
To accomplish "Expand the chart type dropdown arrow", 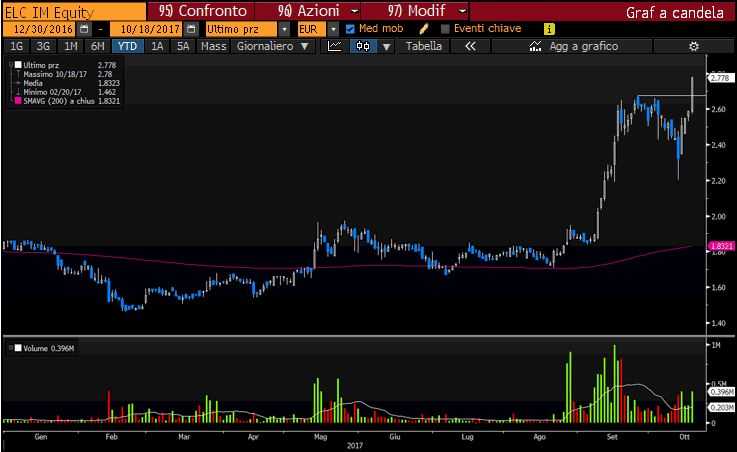I will tap(386, 46).
